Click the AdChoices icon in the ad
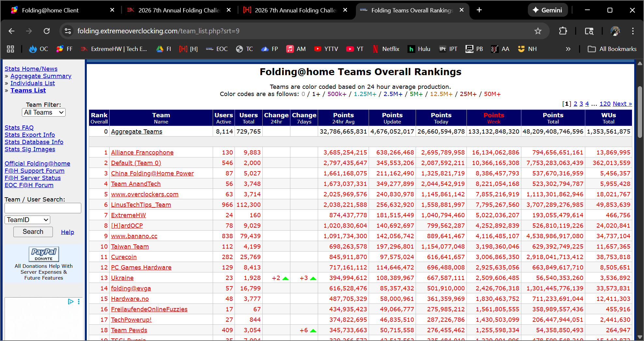The image size is (644, 341). click(70, 301)
